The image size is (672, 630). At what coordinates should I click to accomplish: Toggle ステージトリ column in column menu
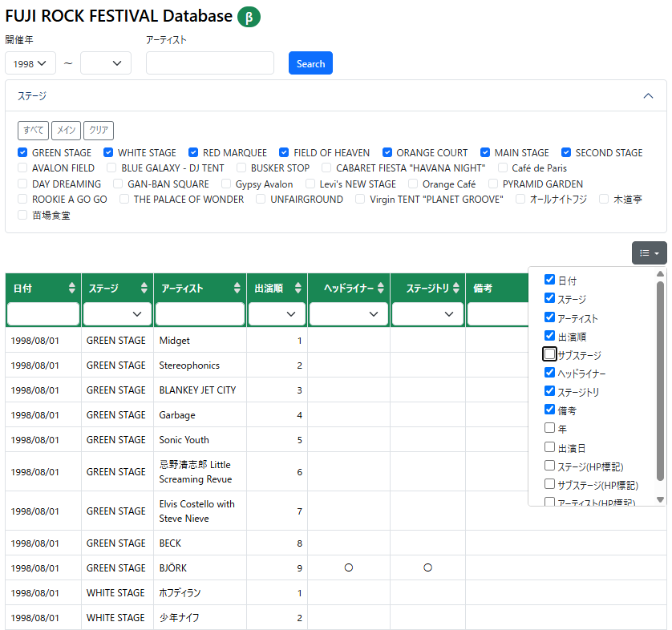pos(549,391)
